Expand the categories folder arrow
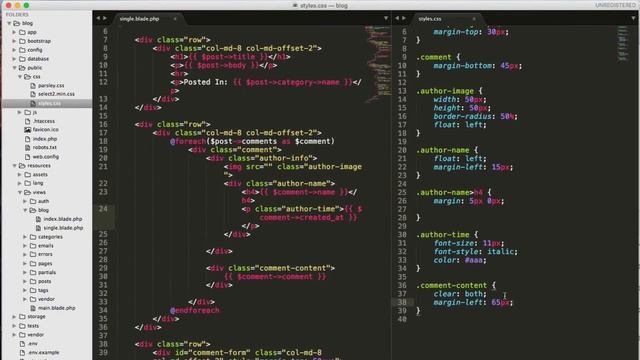This screenshot has width=640, height=360. point(25,237)
